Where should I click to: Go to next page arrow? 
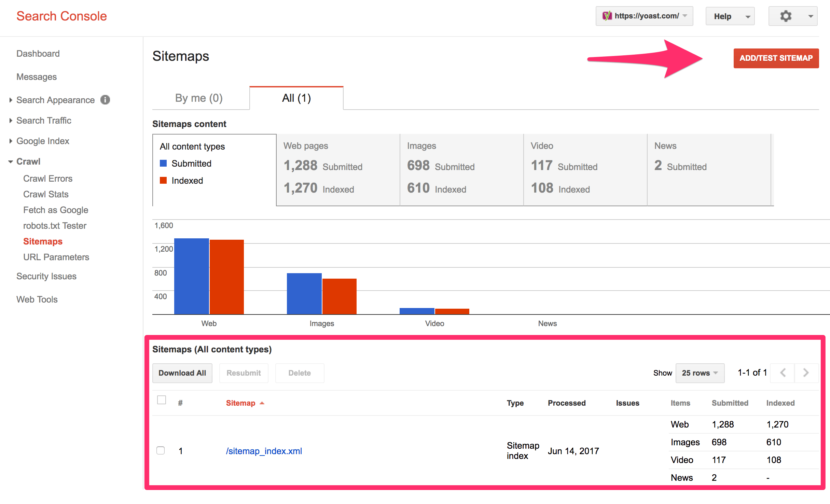(x=806, y=373)
